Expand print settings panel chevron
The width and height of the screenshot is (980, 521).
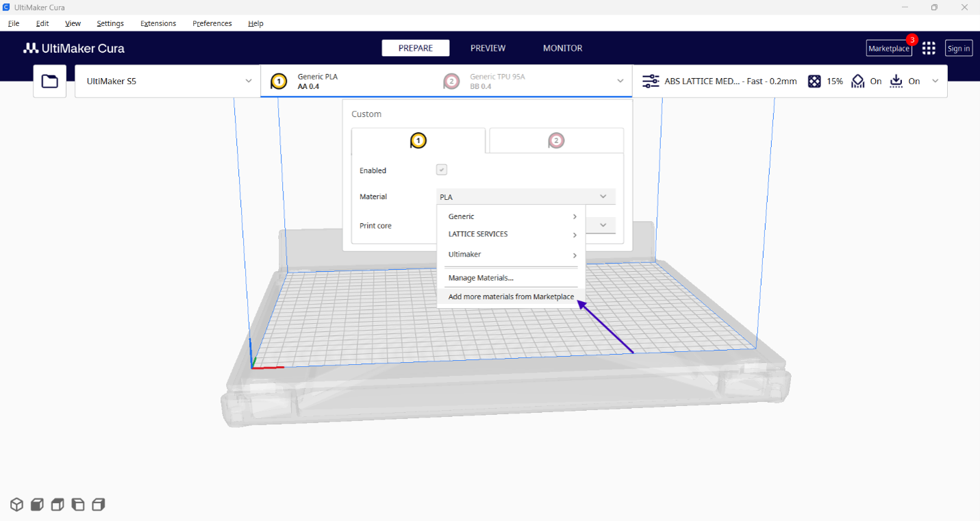pos(935,81)
